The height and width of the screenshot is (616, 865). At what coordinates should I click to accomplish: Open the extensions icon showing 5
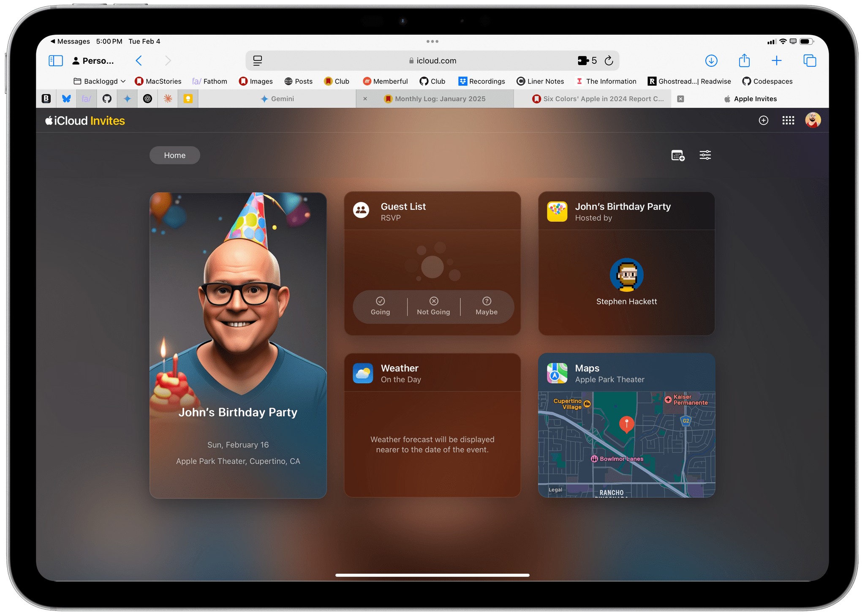pyautogui.click(x=587, y=61)
